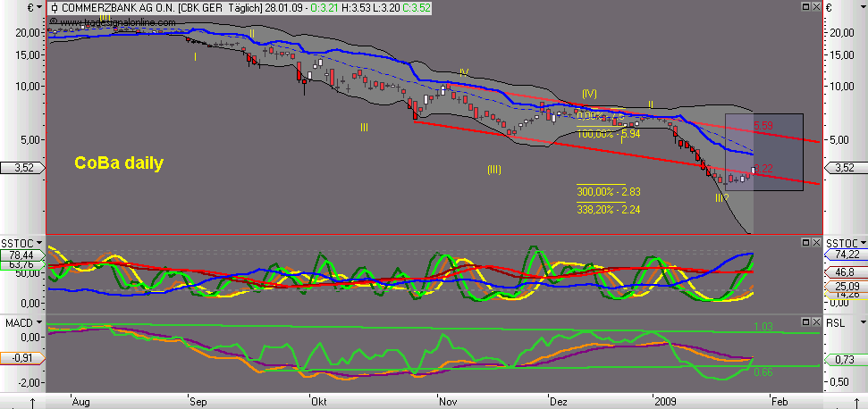Click the 78,44 SSTOC value flag
Image resolution: width=868 pixels, height=409 pixels.
(21, 255)
